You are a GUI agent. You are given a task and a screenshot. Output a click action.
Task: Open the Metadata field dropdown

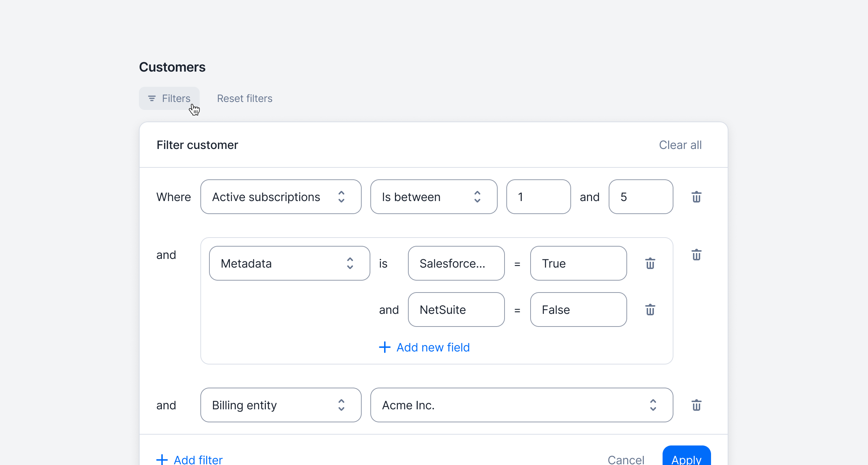(289, 264)
